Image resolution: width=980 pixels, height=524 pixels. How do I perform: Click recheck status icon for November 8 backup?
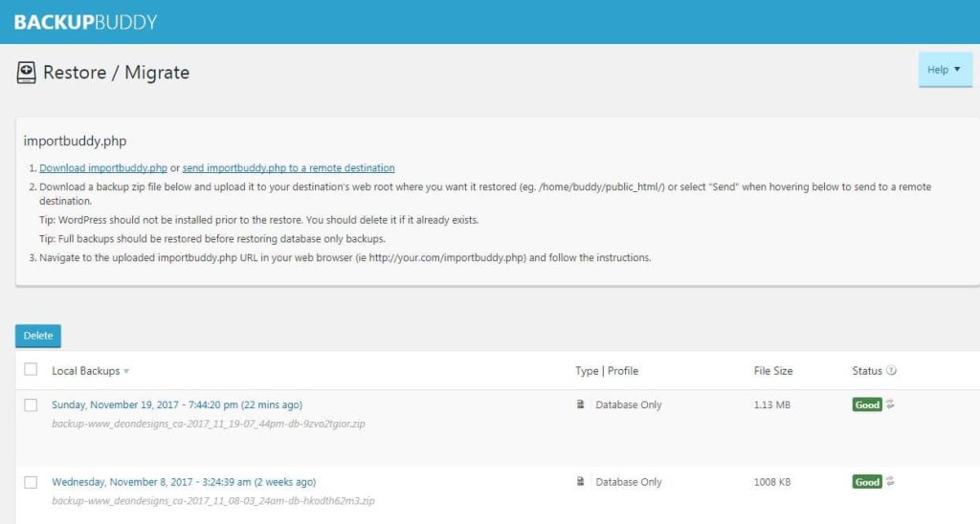[891, 482]
